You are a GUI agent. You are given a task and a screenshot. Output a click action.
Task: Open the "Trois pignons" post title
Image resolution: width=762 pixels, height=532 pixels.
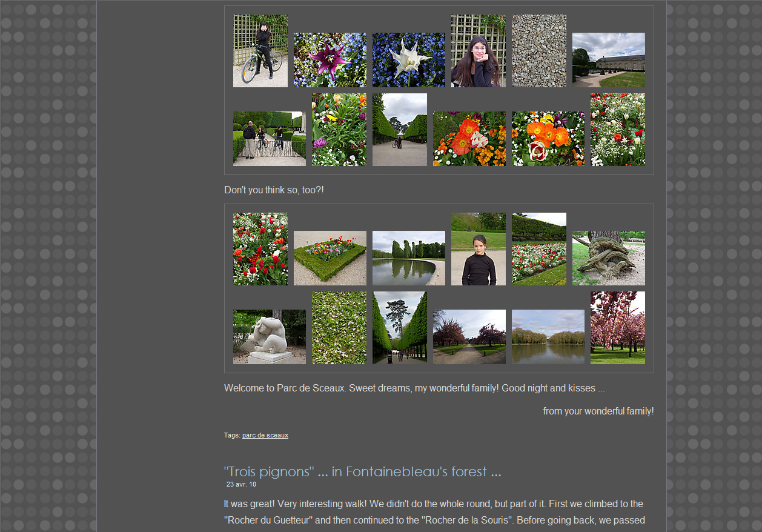click(362, 471)
